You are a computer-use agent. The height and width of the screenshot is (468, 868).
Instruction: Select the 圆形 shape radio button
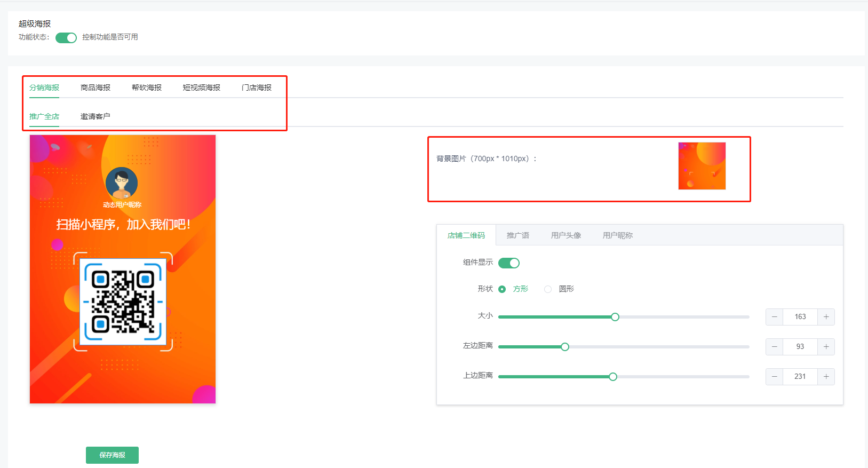coord(548,289)
